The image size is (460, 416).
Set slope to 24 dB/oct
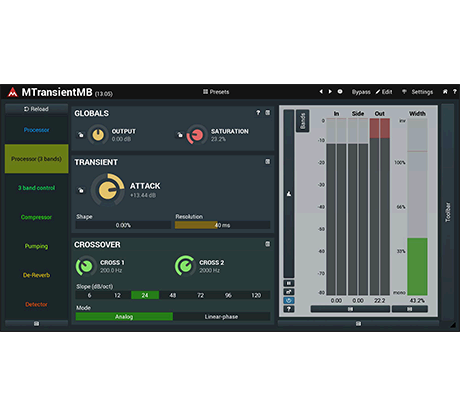tap(145, 295)
